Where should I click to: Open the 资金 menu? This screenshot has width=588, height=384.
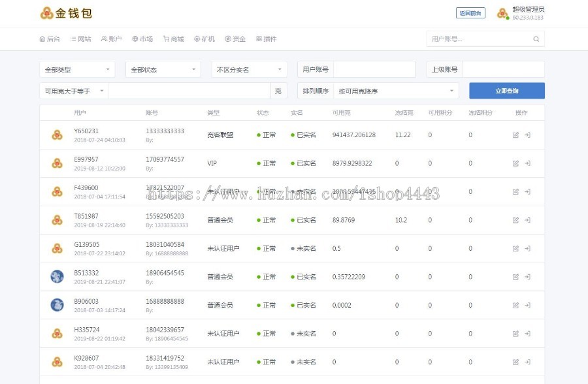pos(235,39)
